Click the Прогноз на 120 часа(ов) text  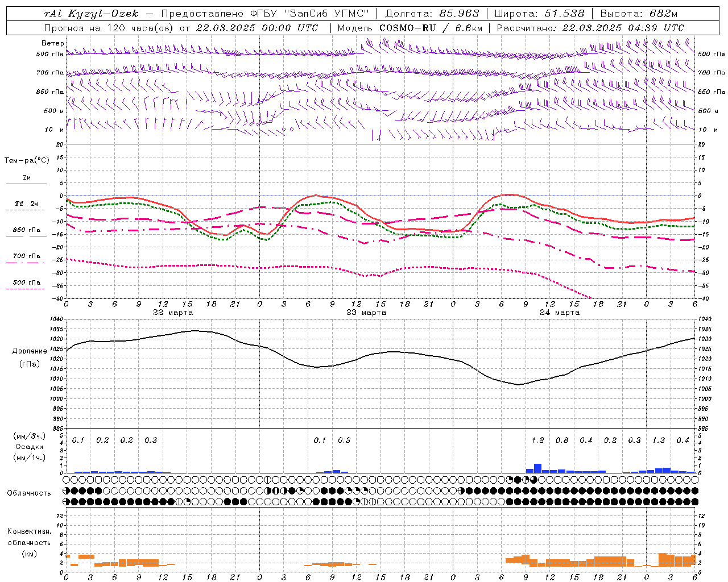point(109,28)
